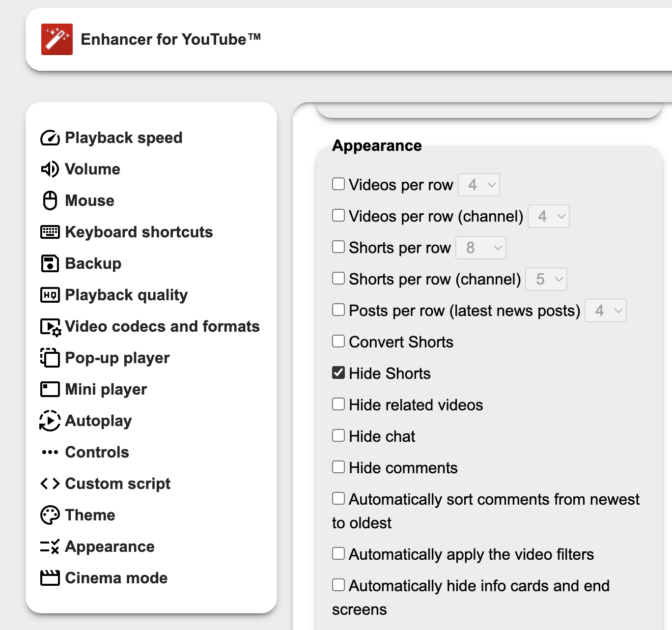This screenshot has width=672, height=630.
Task: Select Video codecs and formats link
Action: (x=162, y=326)
